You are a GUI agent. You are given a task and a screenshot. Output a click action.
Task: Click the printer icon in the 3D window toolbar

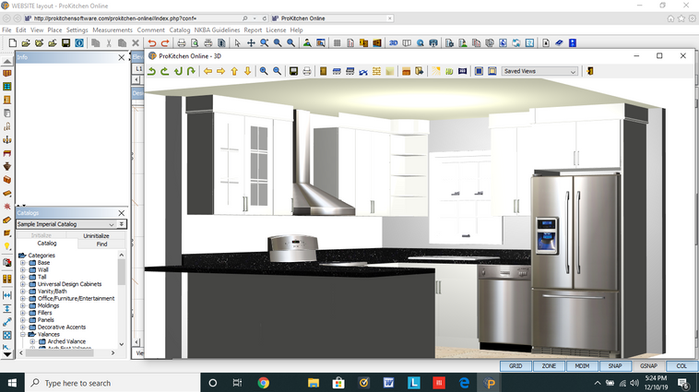click(307, 71)
